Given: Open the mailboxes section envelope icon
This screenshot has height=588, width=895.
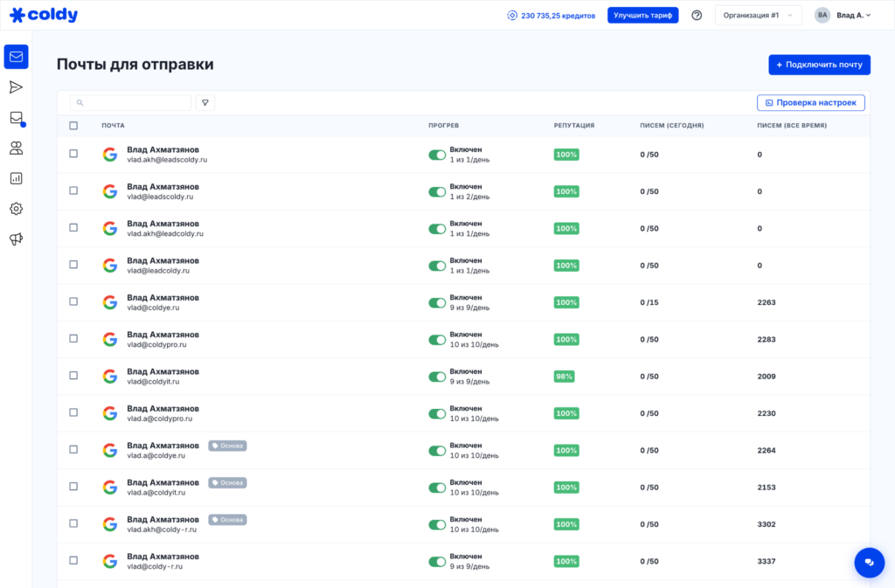Looking at the screenshot, I should (16, 57).
